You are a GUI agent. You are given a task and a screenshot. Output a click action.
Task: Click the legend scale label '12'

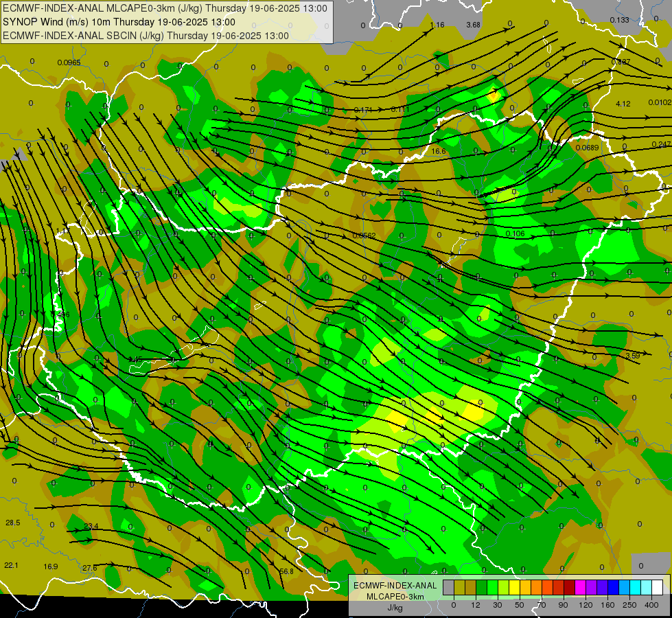click(x=476, y=605)
